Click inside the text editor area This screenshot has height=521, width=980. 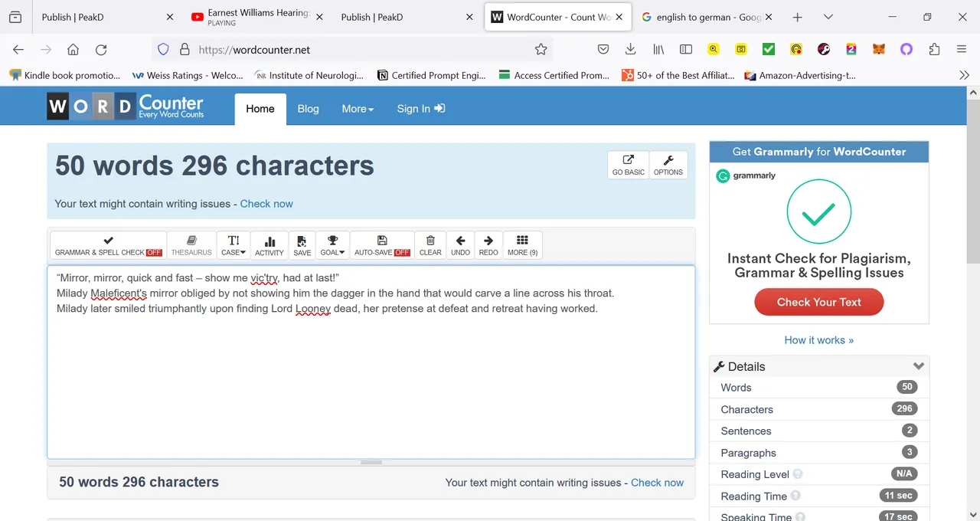pyautogui.click(x=371, y=362)
